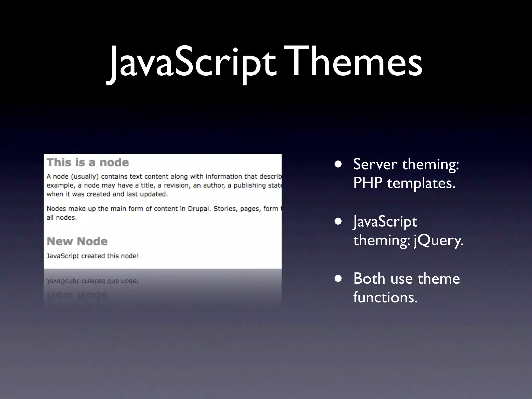Click the paragraph starting 'Nodes make up the main form'
This screenshot has height=399, width=532.
point(164,213)
